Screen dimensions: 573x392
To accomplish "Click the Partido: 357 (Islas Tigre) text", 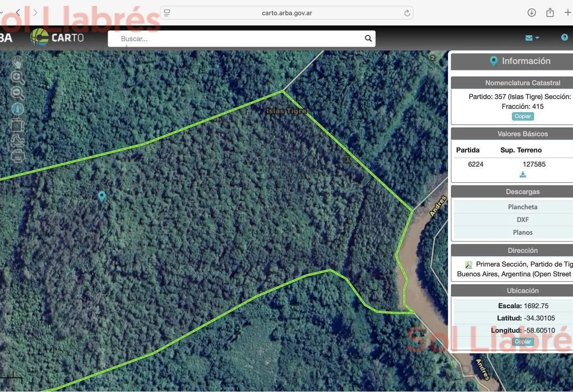I will [506, 97].
